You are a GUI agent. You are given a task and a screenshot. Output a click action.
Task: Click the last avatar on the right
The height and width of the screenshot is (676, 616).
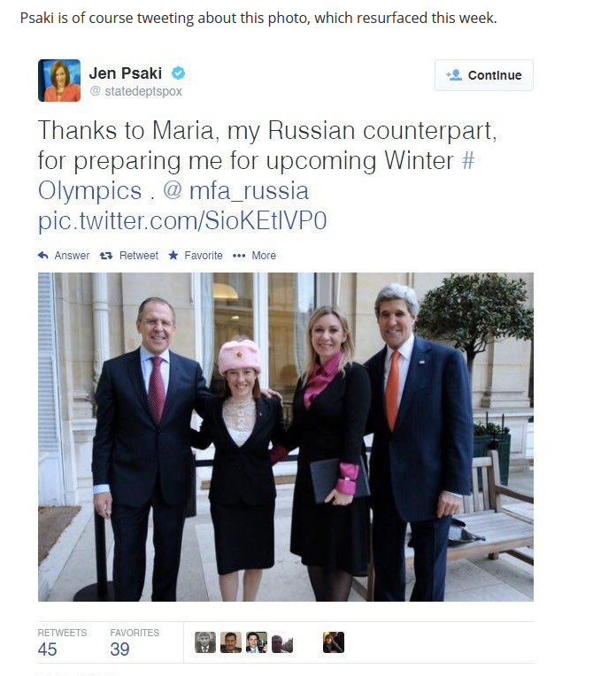334,642
